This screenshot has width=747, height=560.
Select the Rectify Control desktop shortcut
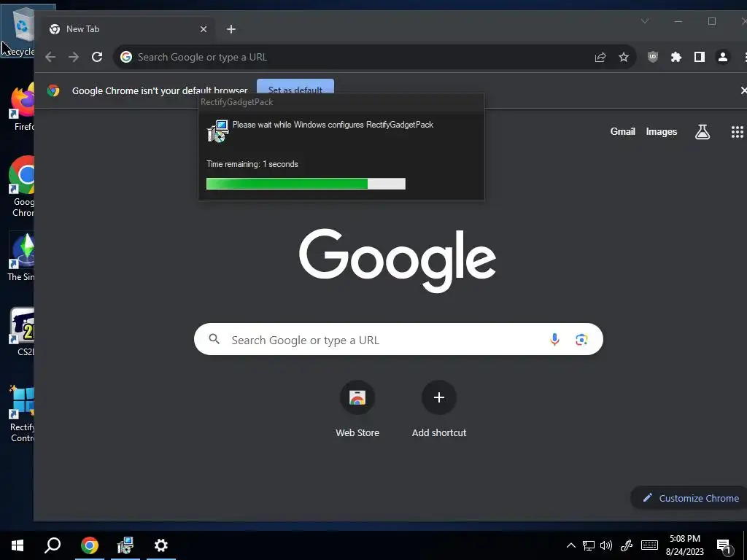pyautogui.click(x=21, y=413)
